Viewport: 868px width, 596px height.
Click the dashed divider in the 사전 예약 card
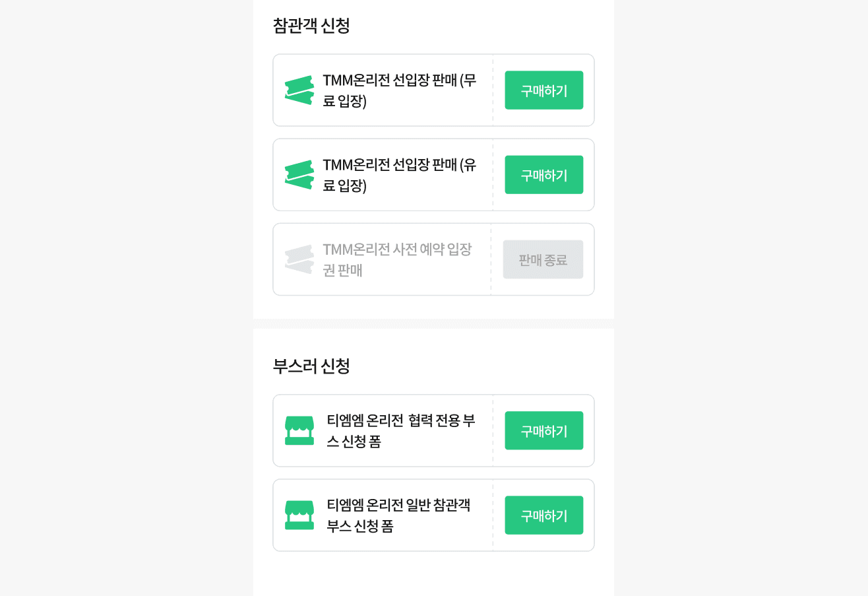click(491, 259)
